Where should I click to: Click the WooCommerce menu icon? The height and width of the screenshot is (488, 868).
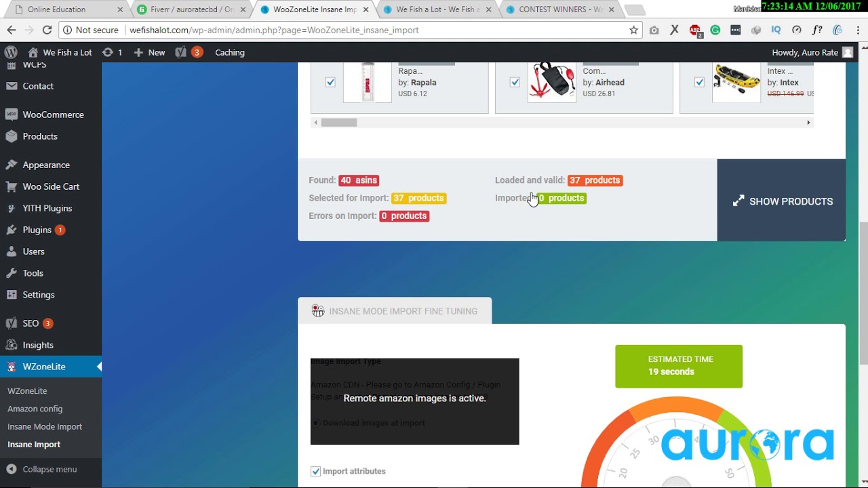12,115
